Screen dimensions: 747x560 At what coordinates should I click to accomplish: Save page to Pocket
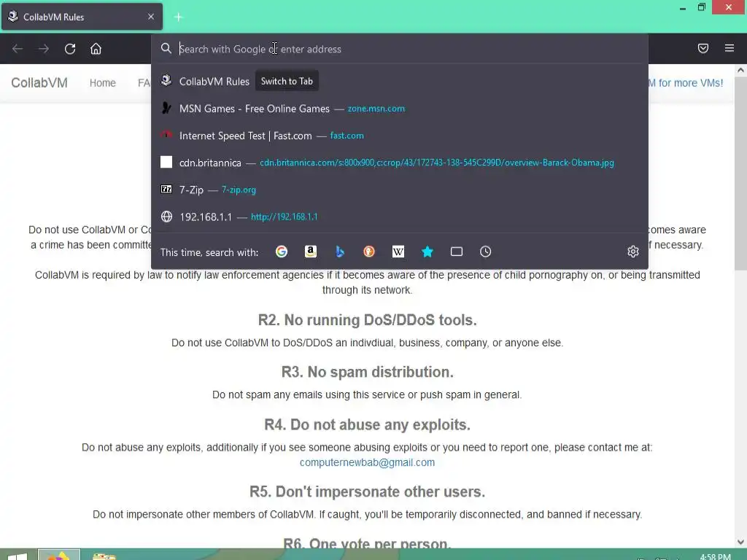click(x=703, y=48)
